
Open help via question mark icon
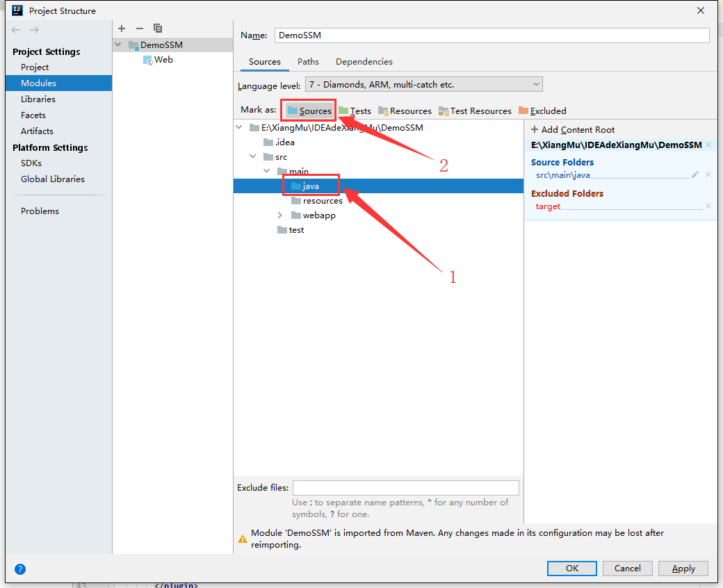click(20, 569)
